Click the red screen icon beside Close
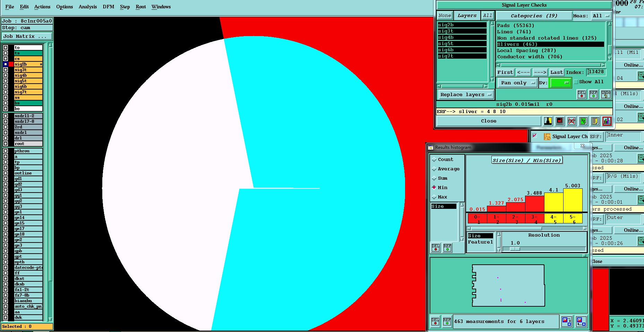 pos(559,121)
